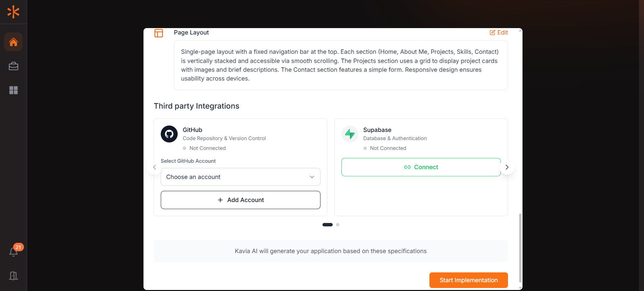This screenshot has width=644, height=291.
Task: Expand the Choose an account dropdown
Action: pos(240,177)
